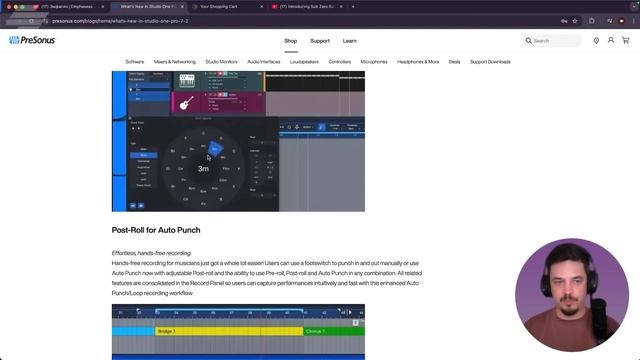Screen dimensions: 640x360
Task: Go to the Software category
Action: click(135, 62)
